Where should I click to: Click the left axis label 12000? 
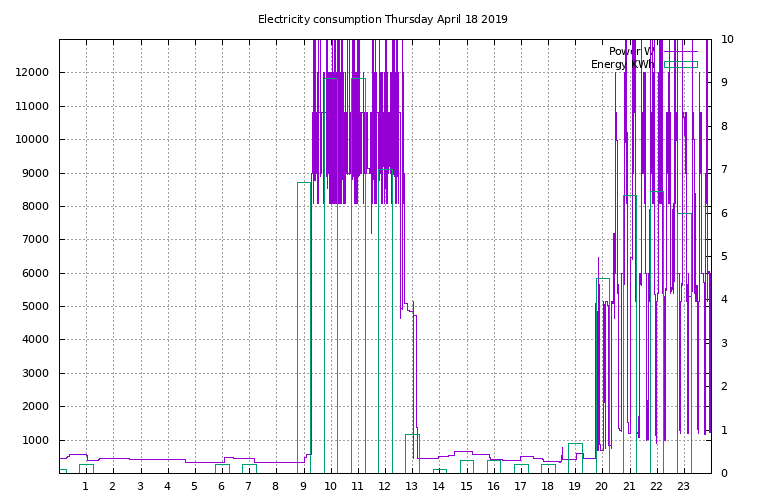32,72
